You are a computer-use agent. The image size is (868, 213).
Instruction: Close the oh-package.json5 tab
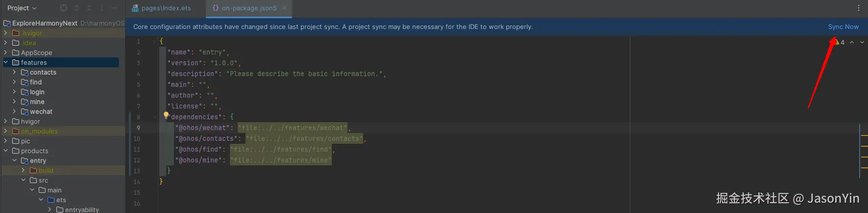coord(284,8)
